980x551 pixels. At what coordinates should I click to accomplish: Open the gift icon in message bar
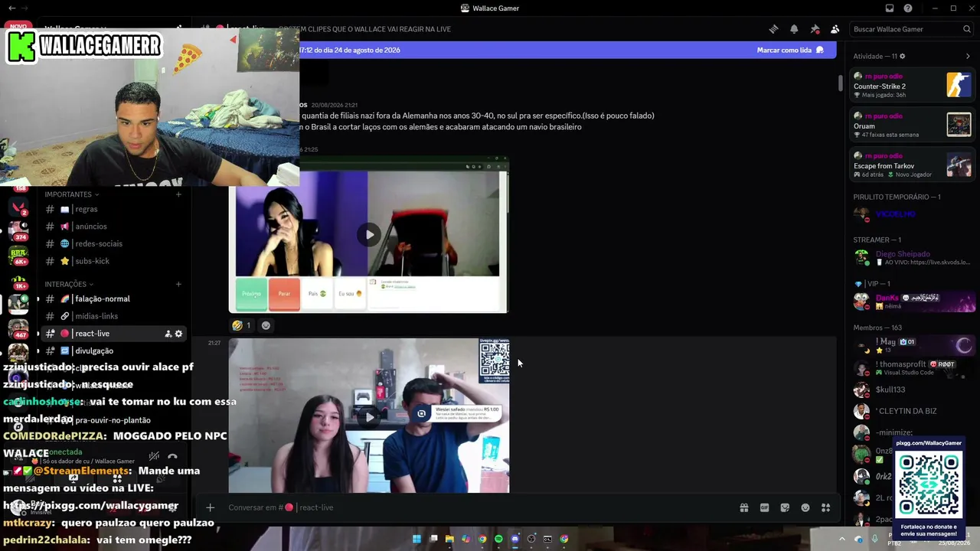pos(743,507)
